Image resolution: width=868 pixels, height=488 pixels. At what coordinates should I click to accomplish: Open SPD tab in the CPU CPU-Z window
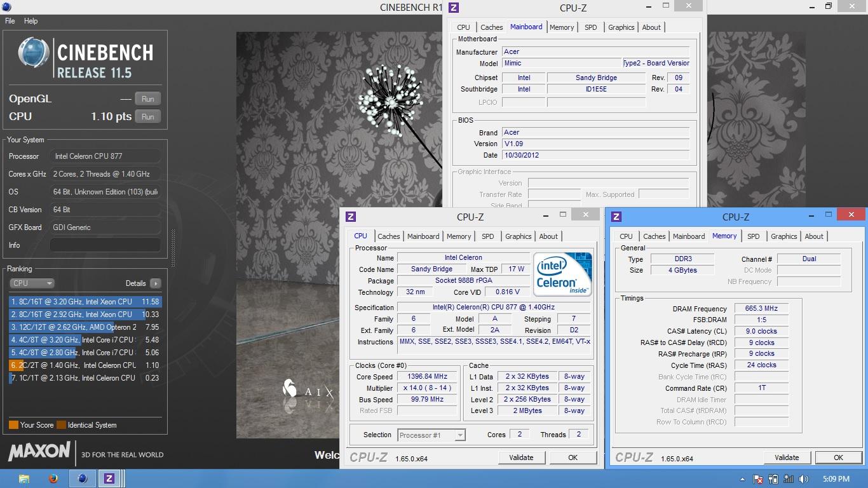[487, 236]
